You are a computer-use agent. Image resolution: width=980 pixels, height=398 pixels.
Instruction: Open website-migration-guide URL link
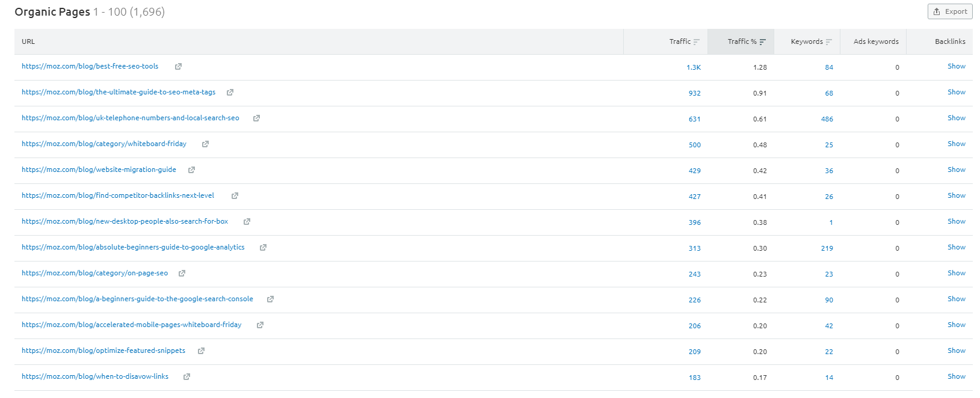point(99,170)
